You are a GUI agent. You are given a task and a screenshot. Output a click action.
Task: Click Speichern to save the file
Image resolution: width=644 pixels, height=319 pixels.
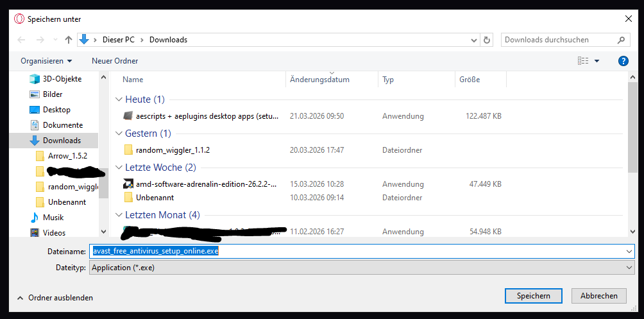click(534, 296)
